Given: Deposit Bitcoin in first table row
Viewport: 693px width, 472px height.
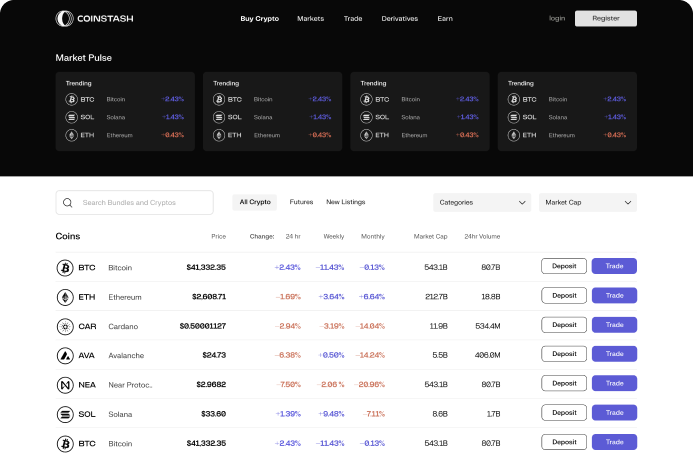Looking at the screenshot, I should point(564,266).
